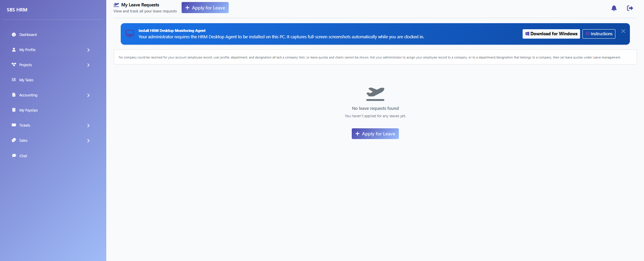Expand the My Profile submenu chevron

[x=88, y=50]
